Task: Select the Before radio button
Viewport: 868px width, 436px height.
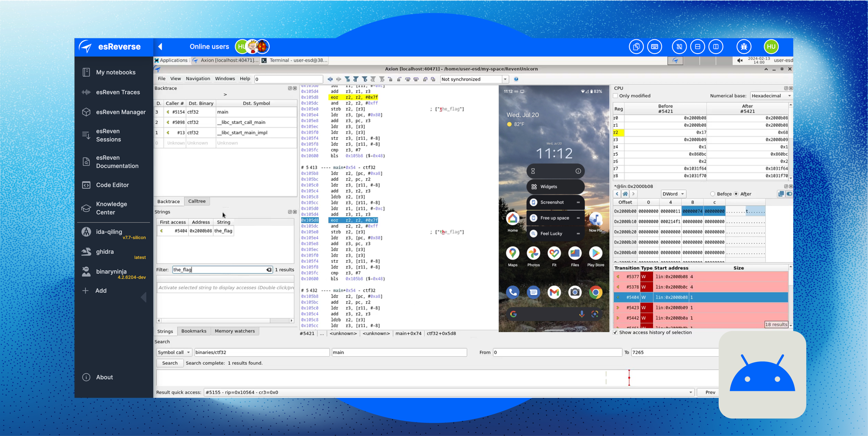Action: 712,194
